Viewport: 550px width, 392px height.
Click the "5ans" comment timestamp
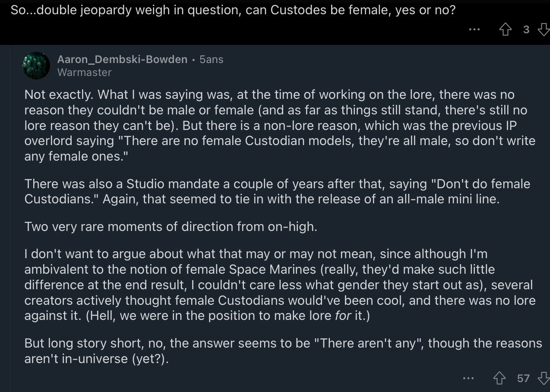point(212,59)
